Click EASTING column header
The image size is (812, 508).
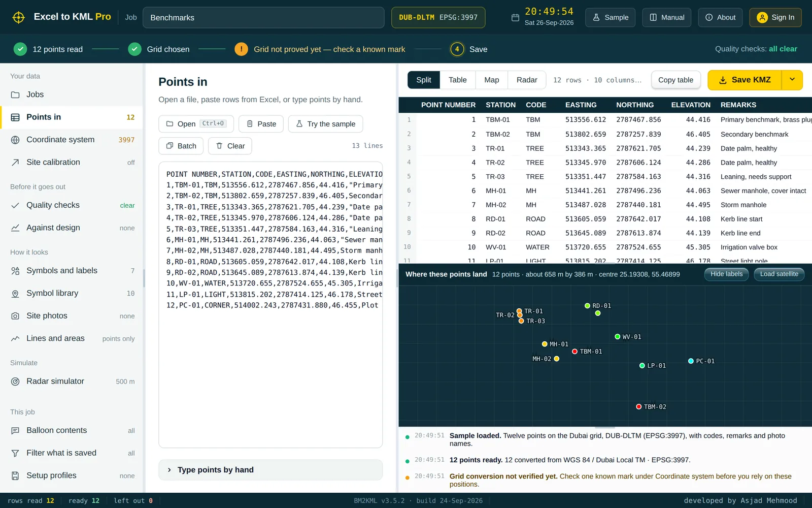click(581, 105)
